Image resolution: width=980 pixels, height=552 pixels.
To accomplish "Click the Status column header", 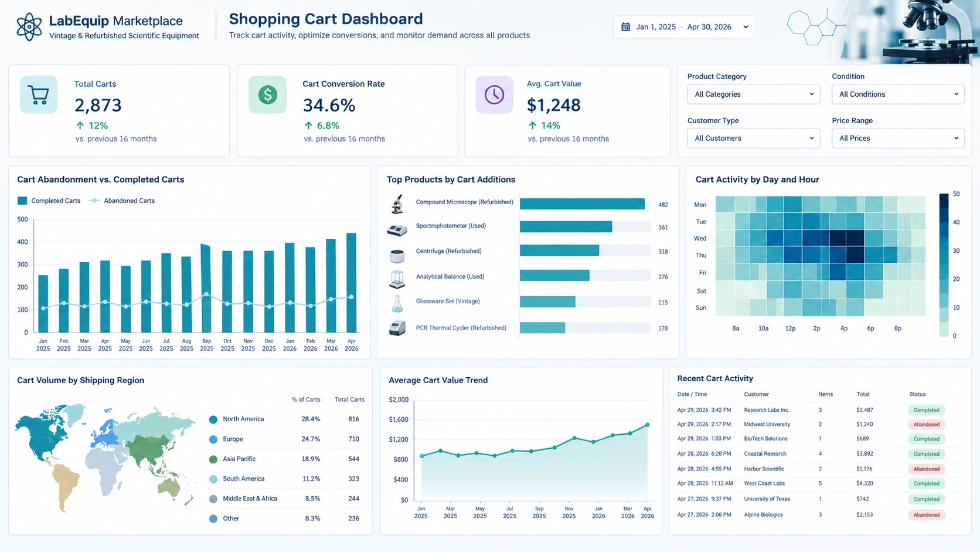I will (x=917, y=395).
